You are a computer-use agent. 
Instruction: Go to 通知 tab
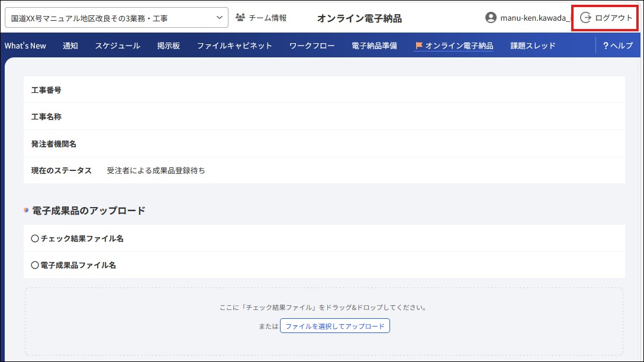pyautogui.click(x=70, y=46)
